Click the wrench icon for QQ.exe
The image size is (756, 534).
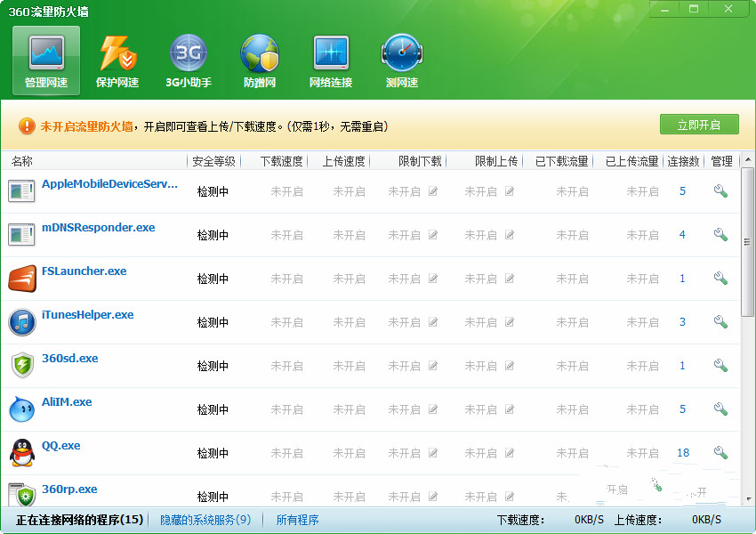point(720,453)
